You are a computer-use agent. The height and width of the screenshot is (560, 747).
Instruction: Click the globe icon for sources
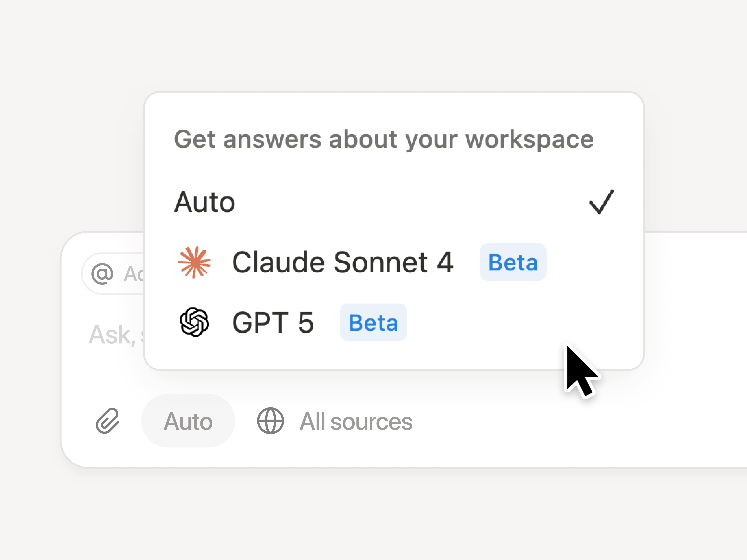pyautogui.click(x=270, y=421)
